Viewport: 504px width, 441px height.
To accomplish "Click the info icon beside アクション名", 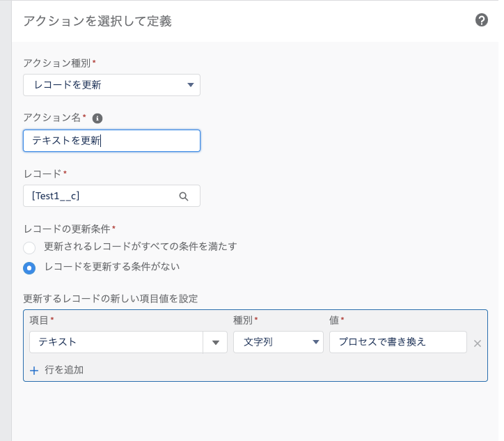I will coord(97,118).
